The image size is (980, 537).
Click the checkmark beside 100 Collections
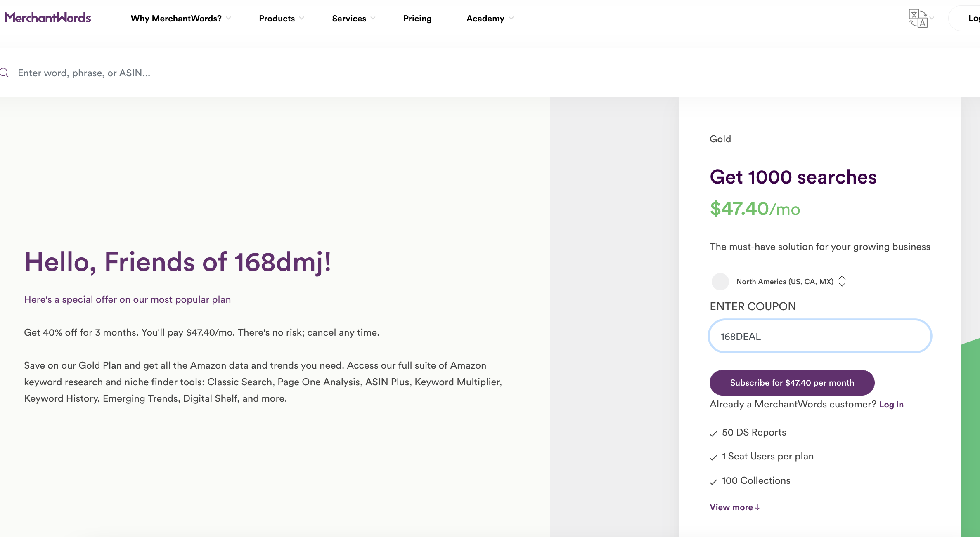click(713, 482)
